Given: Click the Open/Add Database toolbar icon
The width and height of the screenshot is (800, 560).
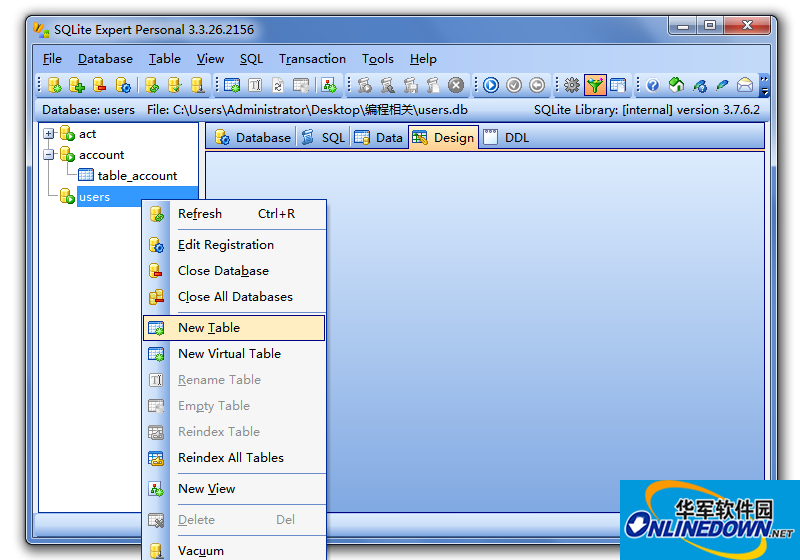Looking at the screenshot, I should [x=77, y=85].
